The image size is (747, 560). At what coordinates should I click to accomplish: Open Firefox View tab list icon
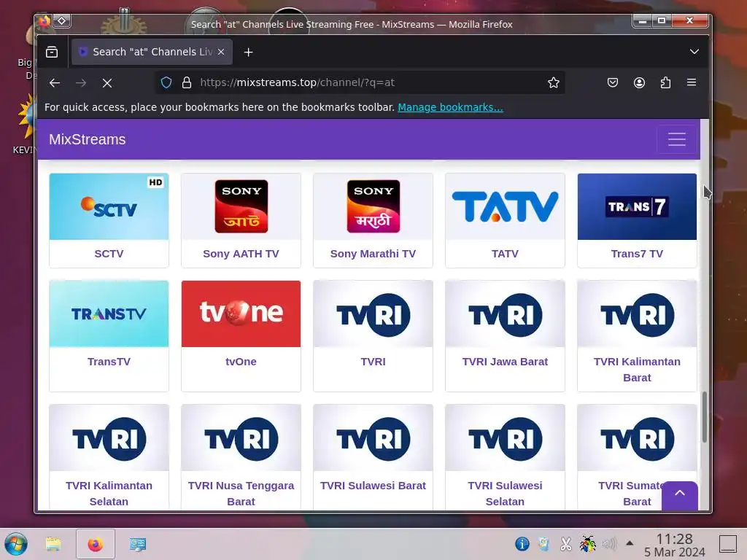click(52, 52)
